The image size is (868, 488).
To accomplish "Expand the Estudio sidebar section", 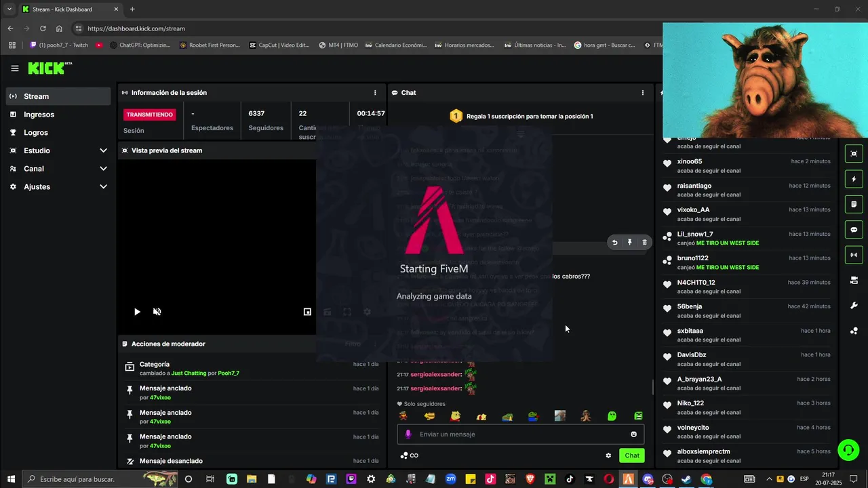I will point(58,150).
